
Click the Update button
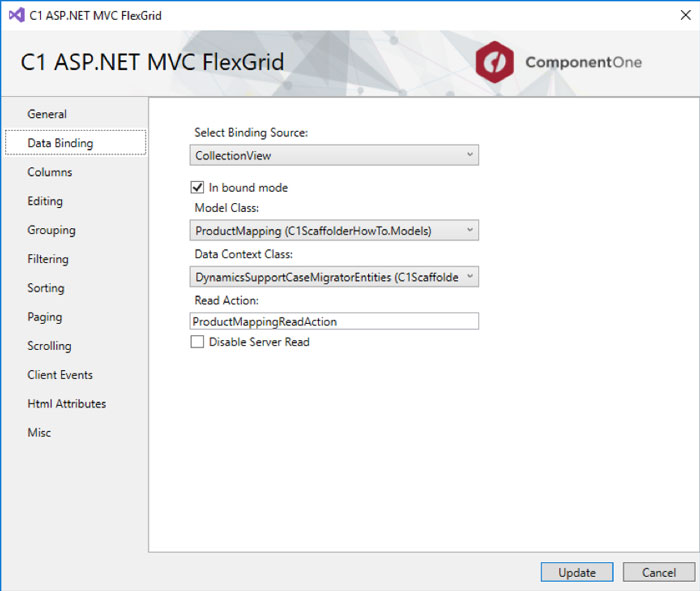[x=577, y=572]
